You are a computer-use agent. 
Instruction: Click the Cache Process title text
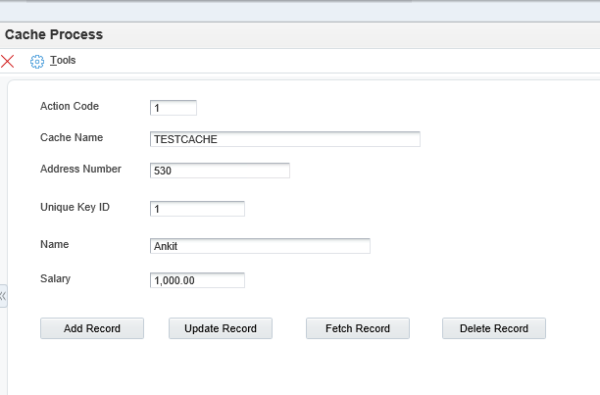coord(54,34)
